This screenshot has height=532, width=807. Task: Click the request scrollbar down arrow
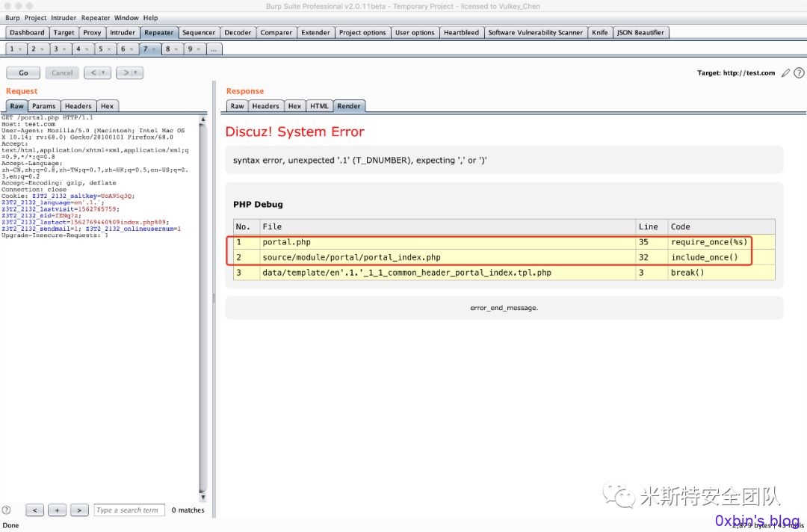coord(202,497)
